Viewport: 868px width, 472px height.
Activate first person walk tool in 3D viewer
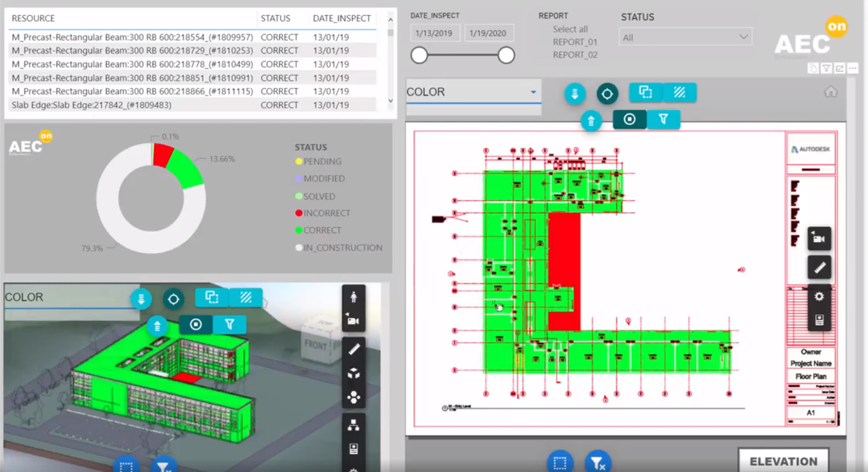353,297
